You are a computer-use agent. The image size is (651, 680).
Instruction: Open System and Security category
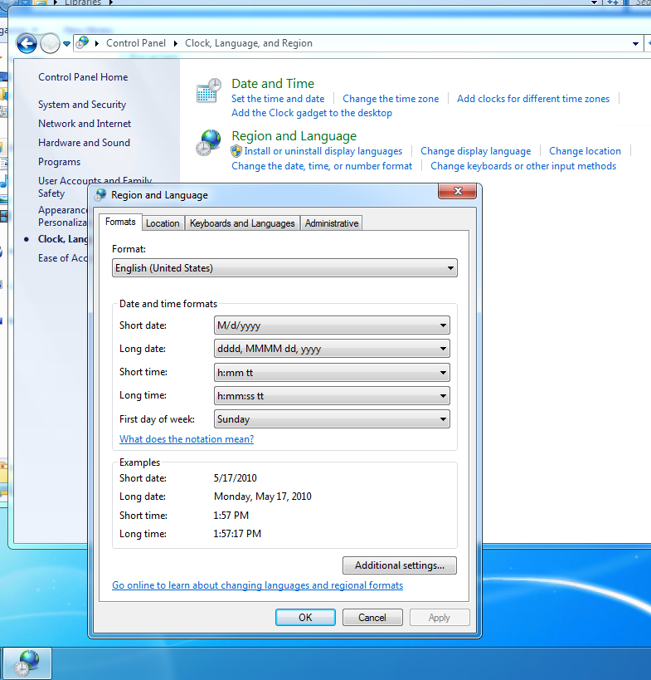(x=82, y=105)
